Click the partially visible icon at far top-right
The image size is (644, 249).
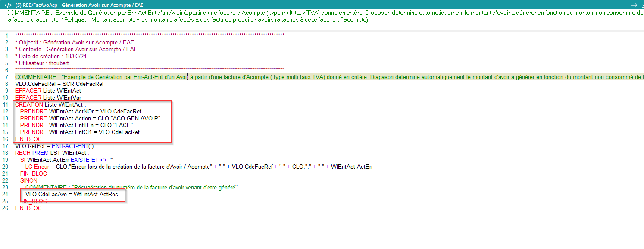pos(642,5)
